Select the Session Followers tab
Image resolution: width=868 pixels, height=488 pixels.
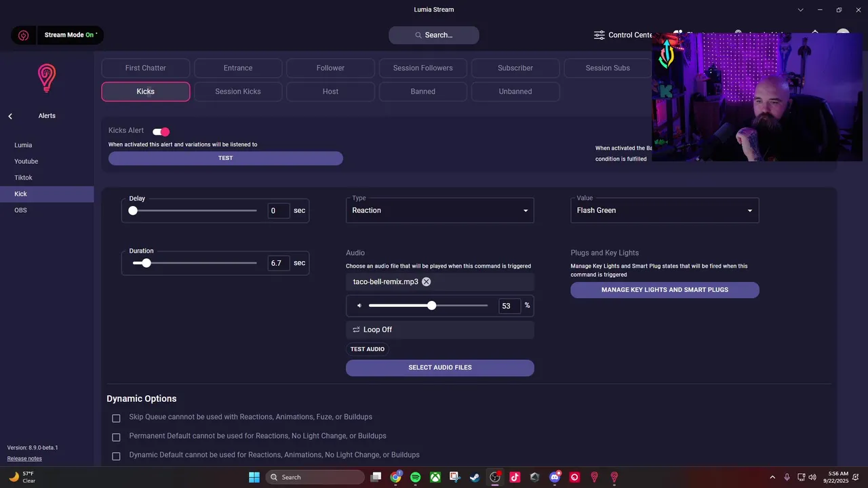pyautogui.click(x=423, y=68)
